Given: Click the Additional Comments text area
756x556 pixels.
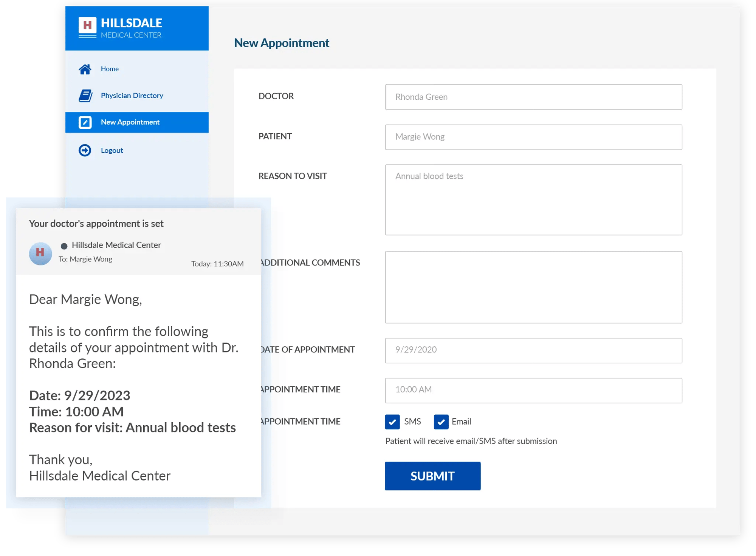Looking at the screenshot, I should [533, 287].
